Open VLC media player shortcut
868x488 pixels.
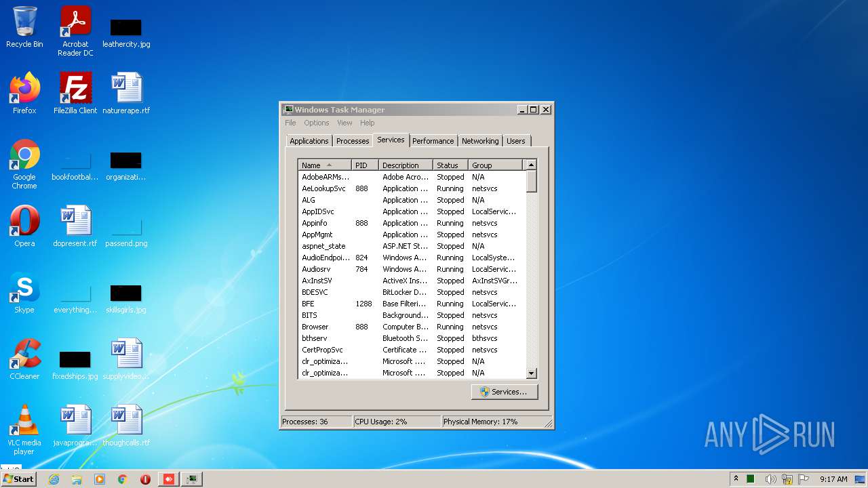pyautogui.click(x=24, y=430)
